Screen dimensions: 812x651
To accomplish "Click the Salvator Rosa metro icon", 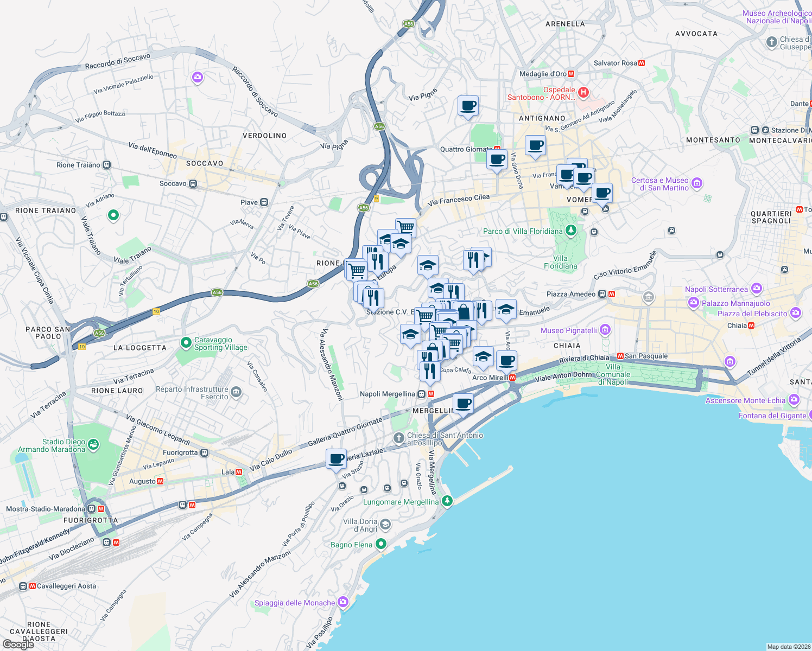I will pos(642,63).
